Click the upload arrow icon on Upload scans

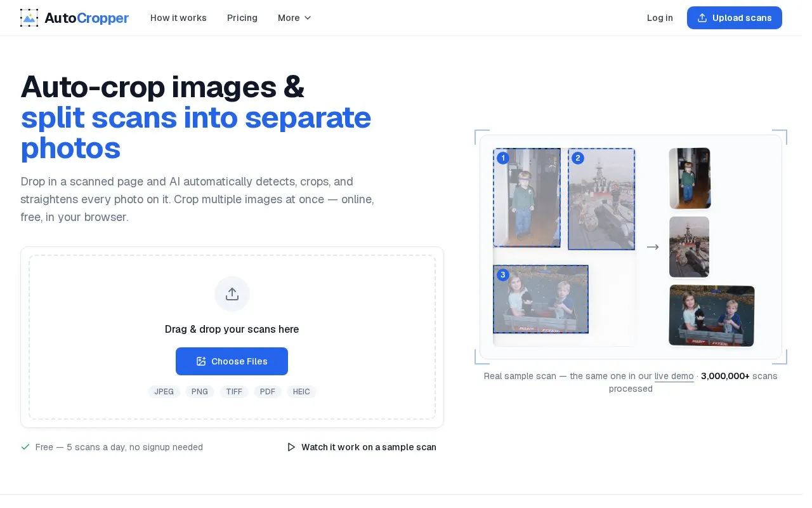(702, 18)
